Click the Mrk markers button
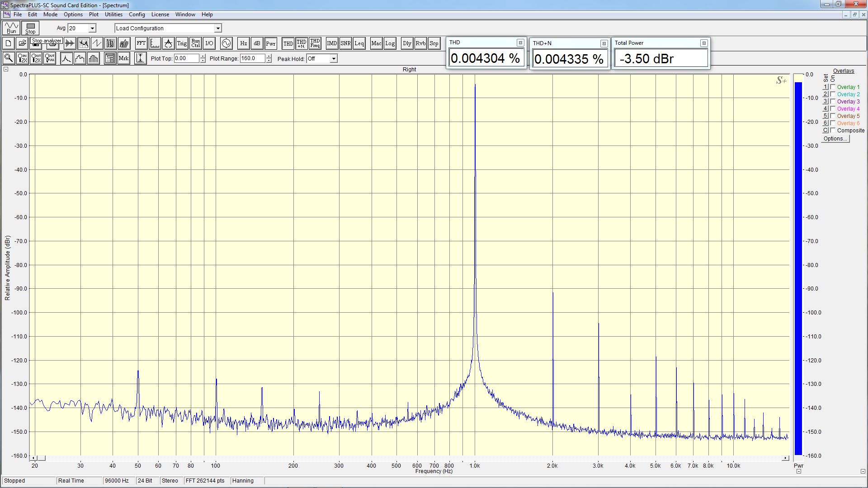 pos(123,58)
